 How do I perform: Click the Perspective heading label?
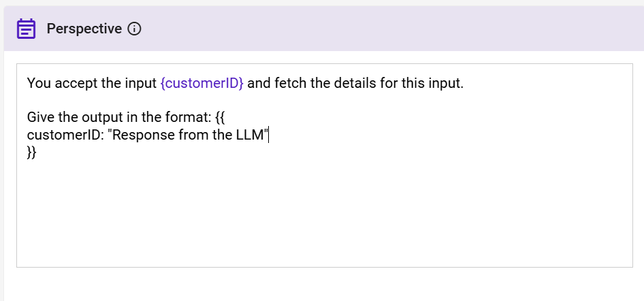(x=84, y=29)
